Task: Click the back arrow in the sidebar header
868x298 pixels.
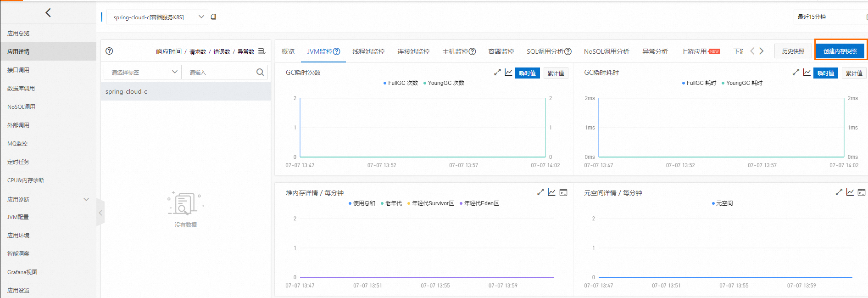Action: 48,13
